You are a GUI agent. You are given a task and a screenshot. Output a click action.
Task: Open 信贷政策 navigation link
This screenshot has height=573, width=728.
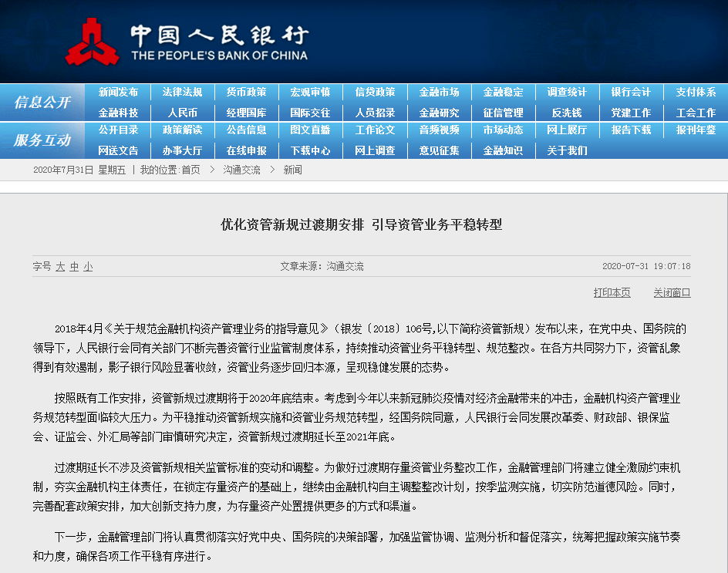click(x=375, y=92)
